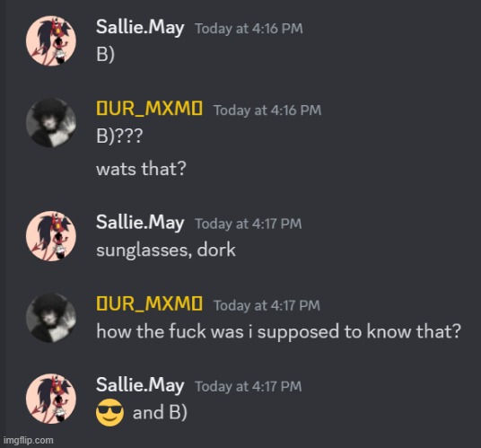The height and width of the screenshot is (448, 481).
Task: Click the 4:17 PM timestamp next to UR_MXM
Action: coord(267,305)
